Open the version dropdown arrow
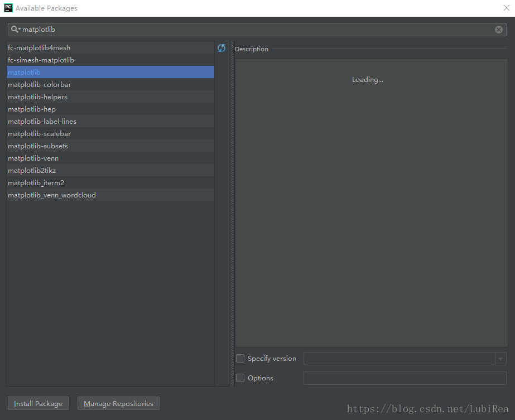515x420 pixels. coord(500,359)
